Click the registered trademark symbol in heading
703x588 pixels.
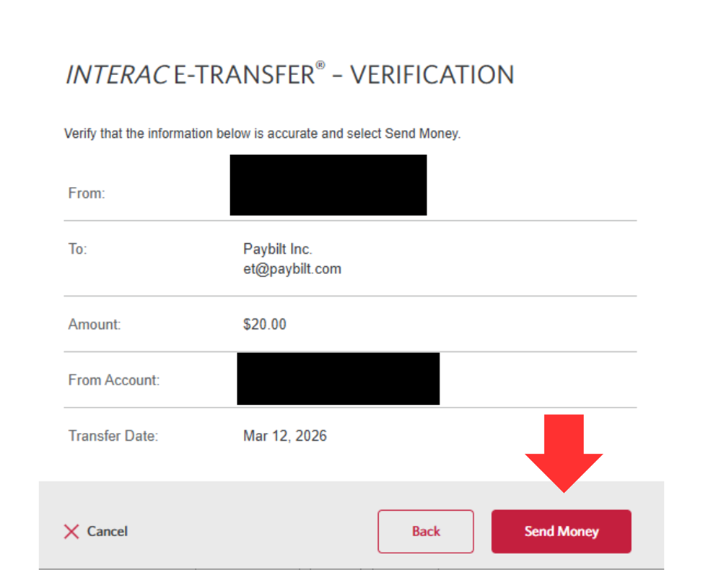[320, 66]
